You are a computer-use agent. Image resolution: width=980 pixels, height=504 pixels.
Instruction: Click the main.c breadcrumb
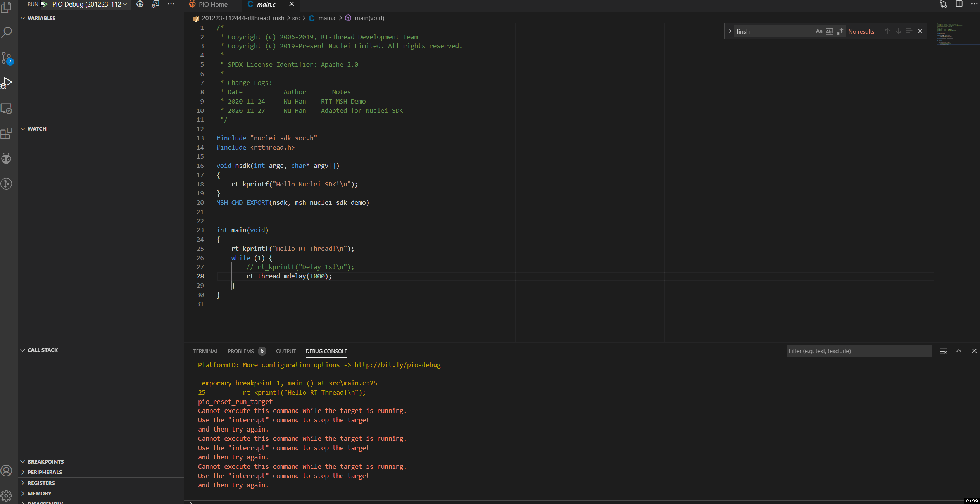click(327, 18)
